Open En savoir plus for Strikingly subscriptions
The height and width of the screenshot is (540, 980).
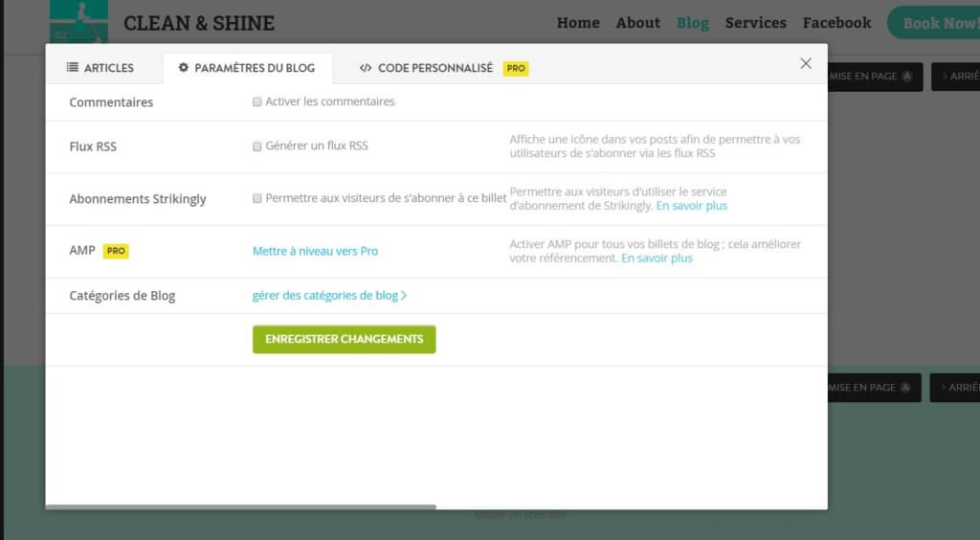coord(691,206)
